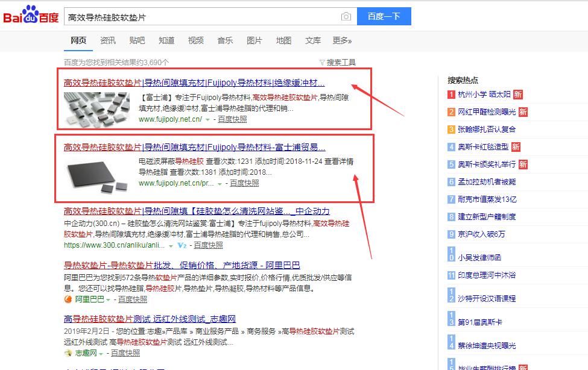Expand dropdown arrow next to 阿里巴巴 source
The height and width of the screenshot is (370, 588).
(110, 299)
